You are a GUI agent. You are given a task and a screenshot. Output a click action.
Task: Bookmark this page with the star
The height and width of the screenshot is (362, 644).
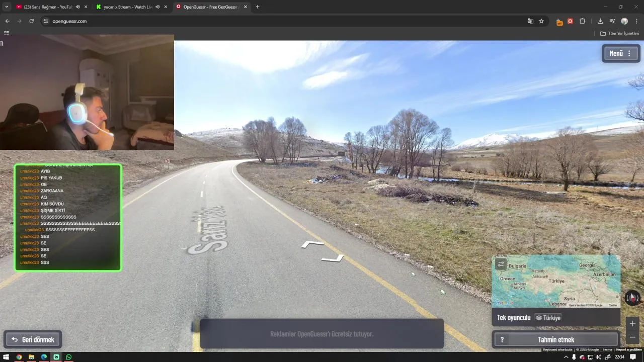coord(541,21)
